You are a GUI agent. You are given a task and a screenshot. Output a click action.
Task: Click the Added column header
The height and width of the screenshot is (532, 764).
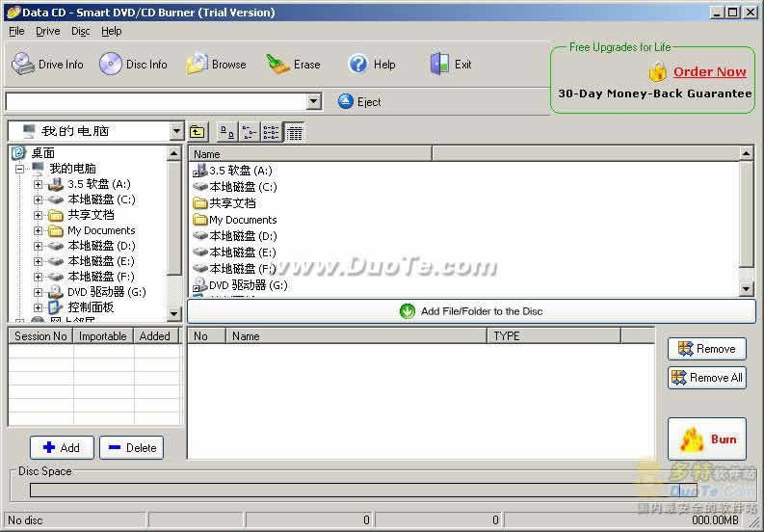point(156,336)
